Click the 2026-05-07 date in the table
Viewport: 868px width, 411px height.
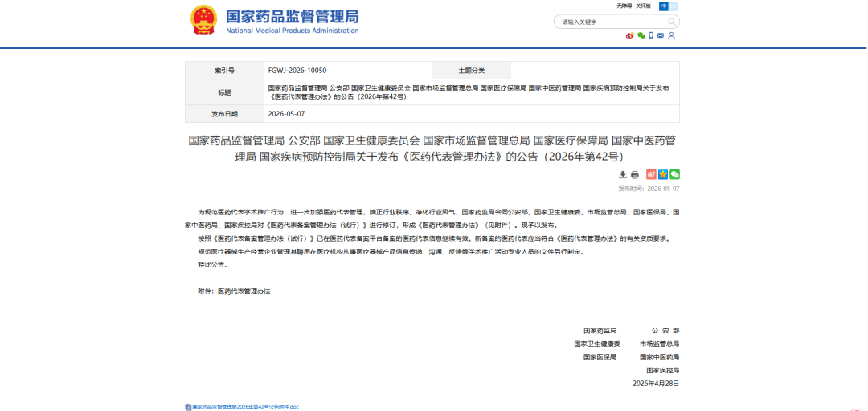(286, 114)
